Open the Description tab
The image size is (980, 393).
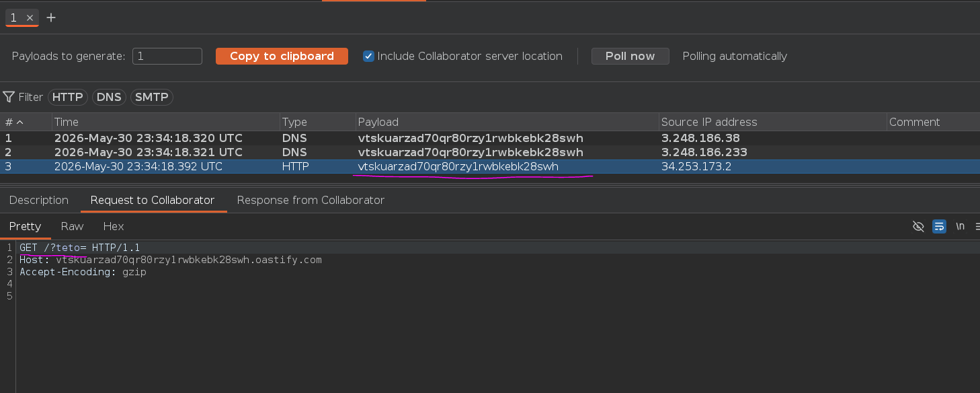coord(39,200)
